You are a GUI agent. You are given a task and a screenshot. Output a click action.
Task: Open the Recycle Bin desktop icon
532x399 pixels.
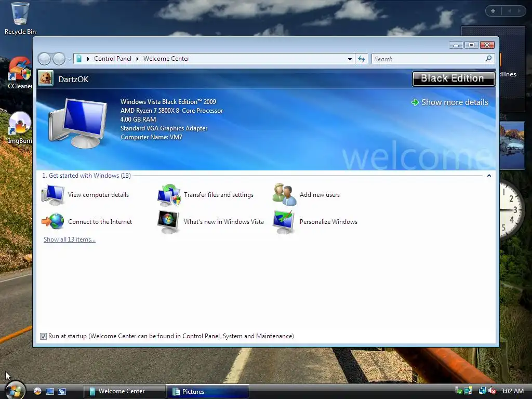click(20, 19)
